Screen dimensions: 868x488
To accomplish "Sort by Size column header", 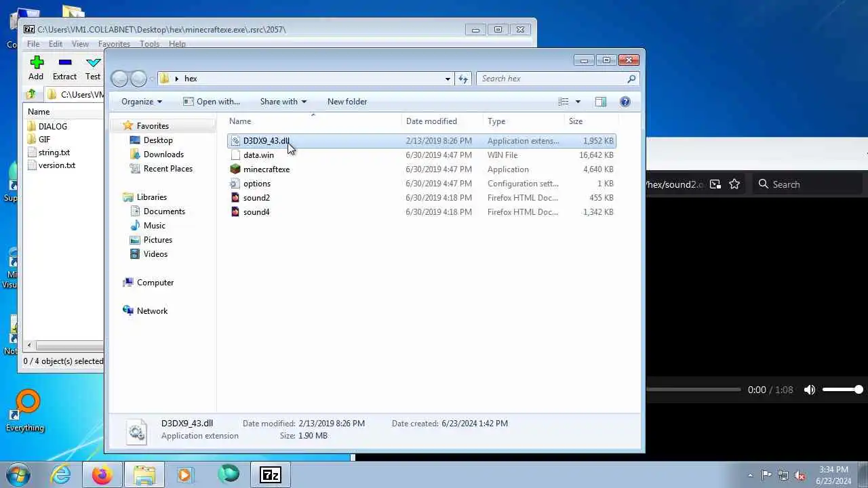I will pyautogui.click(x=591, y=121).
